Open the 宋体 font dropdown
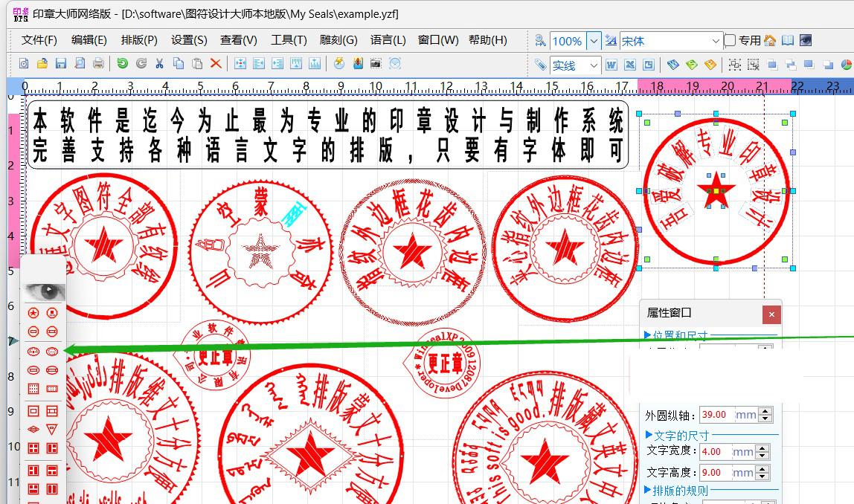 tap(716, 42)
